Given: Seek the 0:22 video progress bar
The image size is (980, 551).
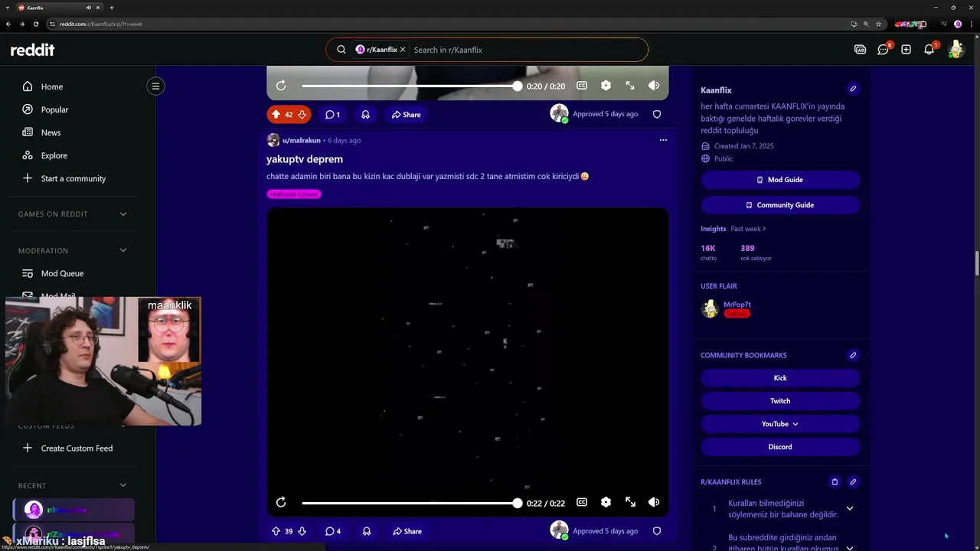Looking at the screenshot, I should click(411, 503).
